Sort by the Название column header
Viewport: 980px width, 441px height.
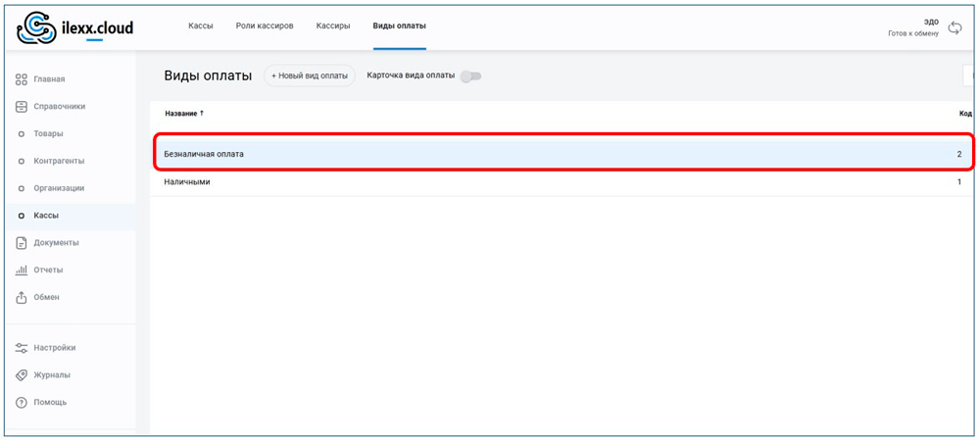coord(184,114)
